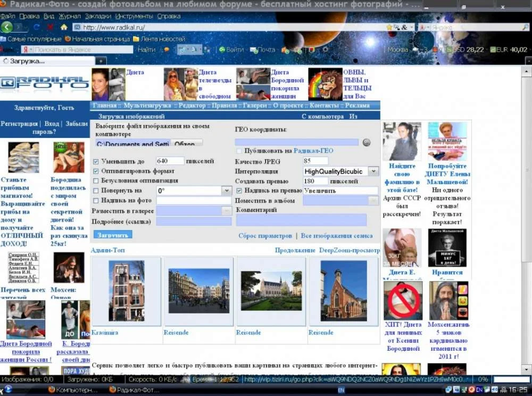Enable 'Надпись на фото' checkbox
The width and height of the screenshot is (532, 396).
click(x=96, y=201)
